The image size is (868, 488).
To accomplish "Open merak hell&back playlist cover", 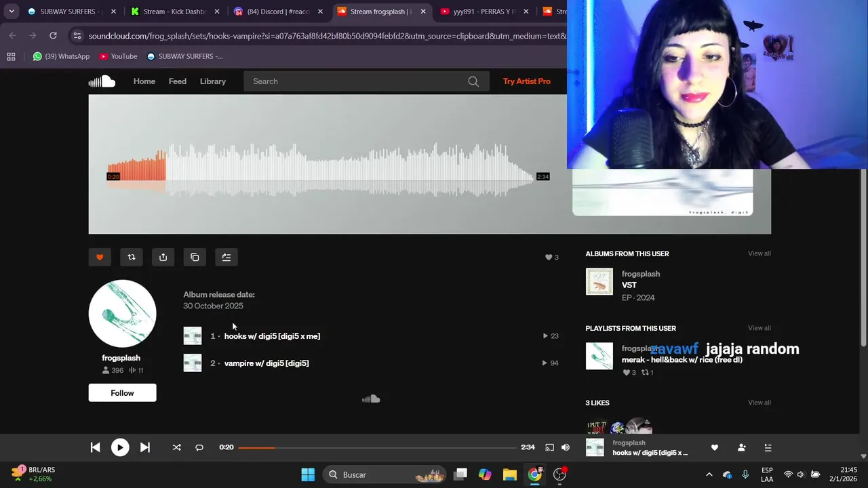I will tap(599, 356).
